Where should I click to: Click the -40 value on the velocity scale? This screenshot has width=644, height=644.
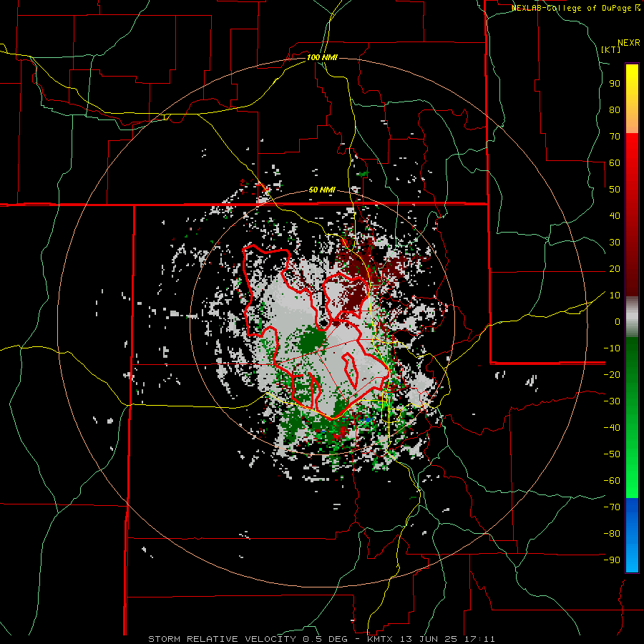(x=612, y=428)
